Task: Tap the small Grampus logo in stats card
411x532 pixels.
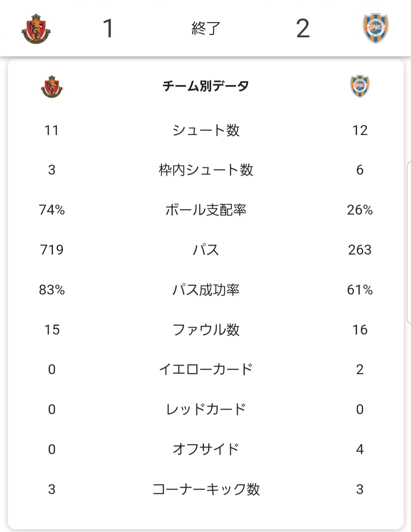Action: point(52,86)
